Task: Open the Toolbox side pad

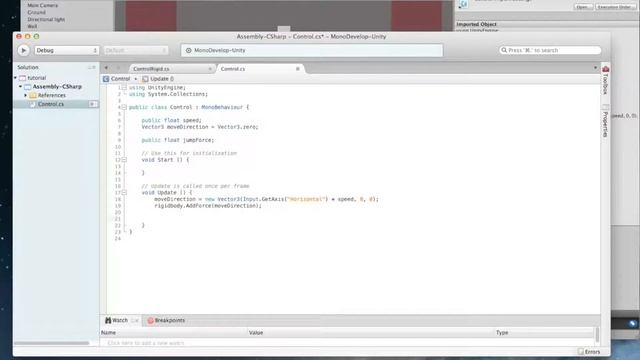Action: point(606,80)
